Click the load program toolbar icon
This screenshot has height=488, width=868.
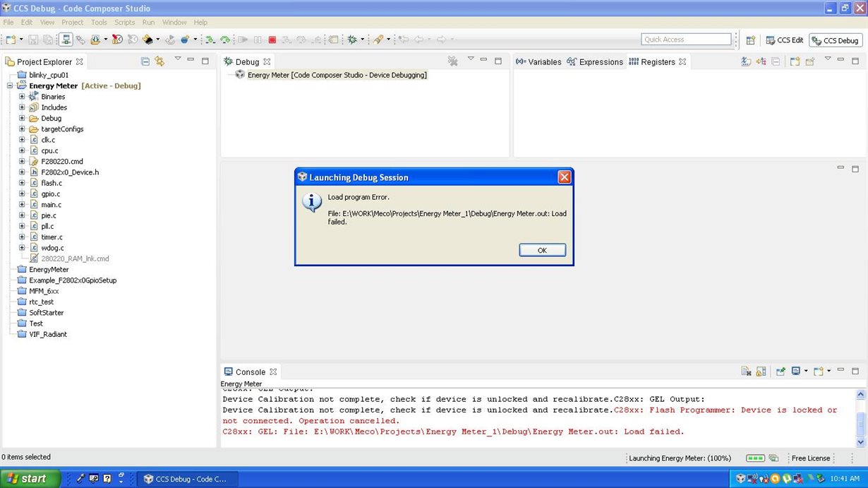click(x=94, y=40)
